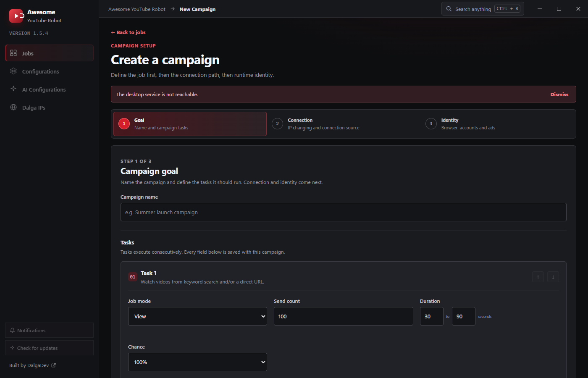The width and height of the screenshot is (588, 378).
Task: Click the Dalga IPs globe icon
Action: (13, 107)
